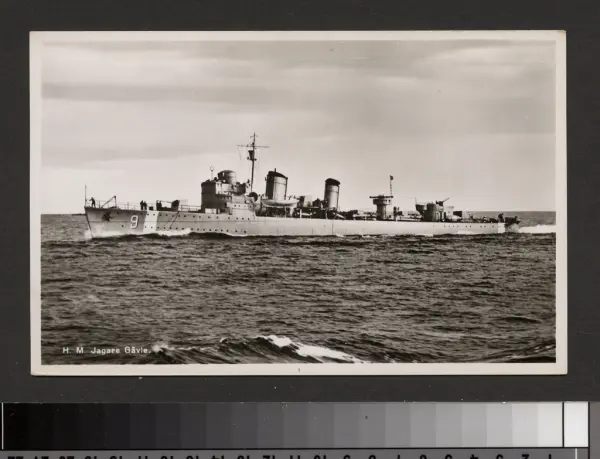This screenshot has height=459, width=600.
Task: Pick the middle gray patch on grayscale strip
Action: point(295,425)
